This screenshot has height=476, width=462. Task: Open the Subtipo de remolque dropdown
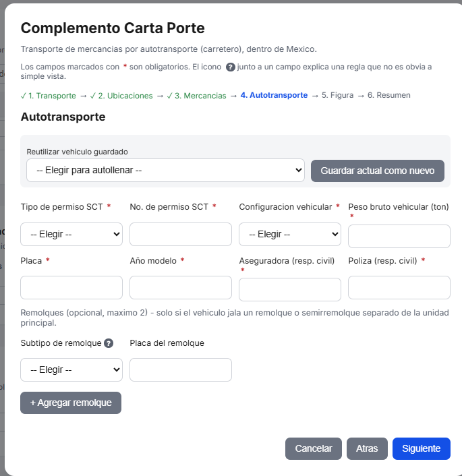click(x=71, y=369)
